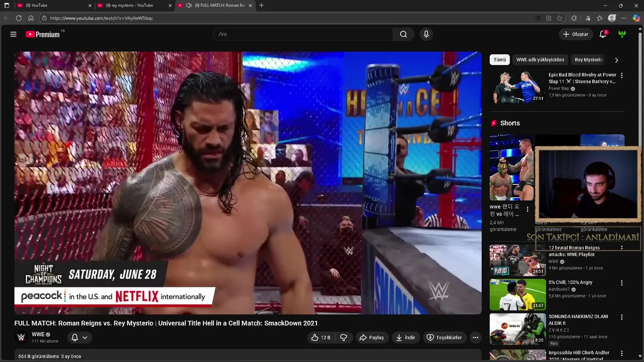This screenshot has width=644, height=362.
Task: Open the wwe vs Rey Mysterio short thumbnail
Action: coord(512,167)
